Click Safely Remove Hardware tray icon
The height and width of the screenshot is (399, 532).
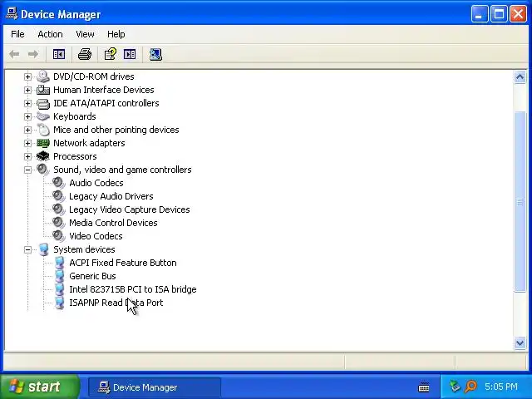[x=455, y=387]
